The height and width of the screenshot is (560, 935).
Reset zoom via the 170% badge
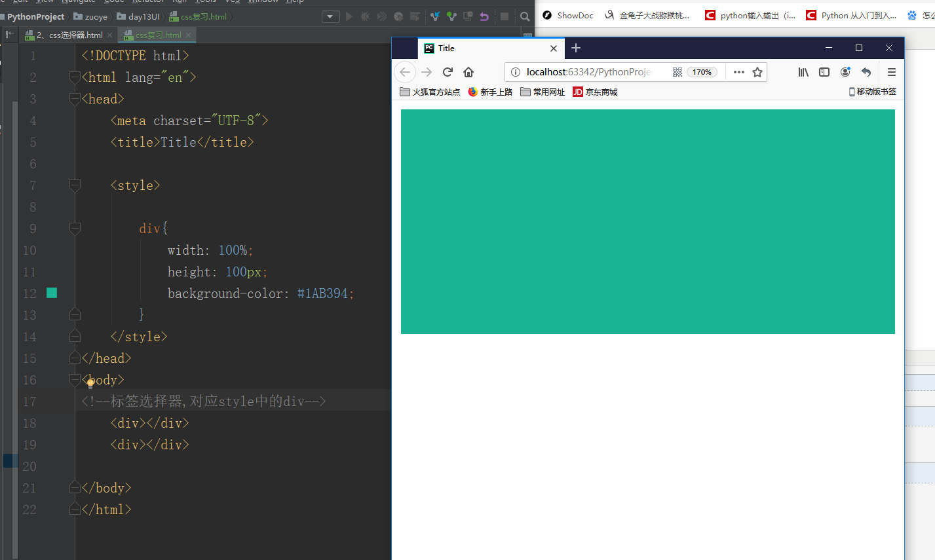[x=702, y=72]
